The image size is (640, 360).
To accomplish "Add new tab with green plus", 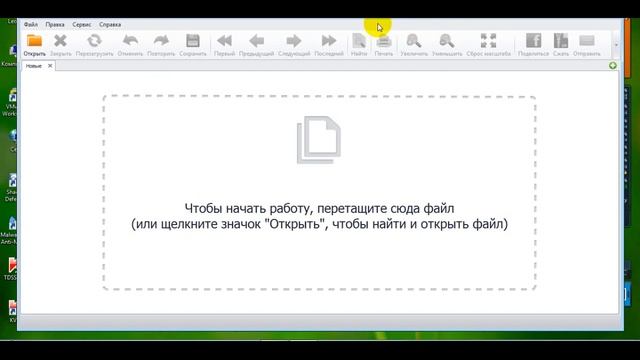I will 613,66.
